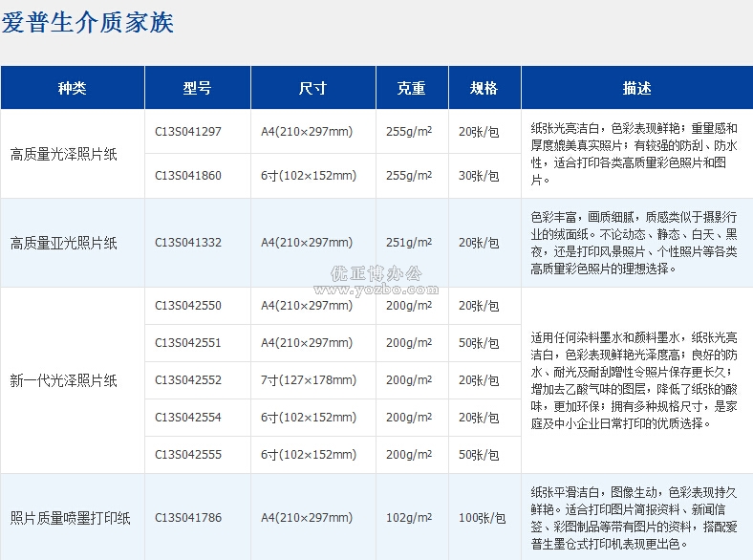Click the 7寸(127×178mm) size cell

[309, 380]
